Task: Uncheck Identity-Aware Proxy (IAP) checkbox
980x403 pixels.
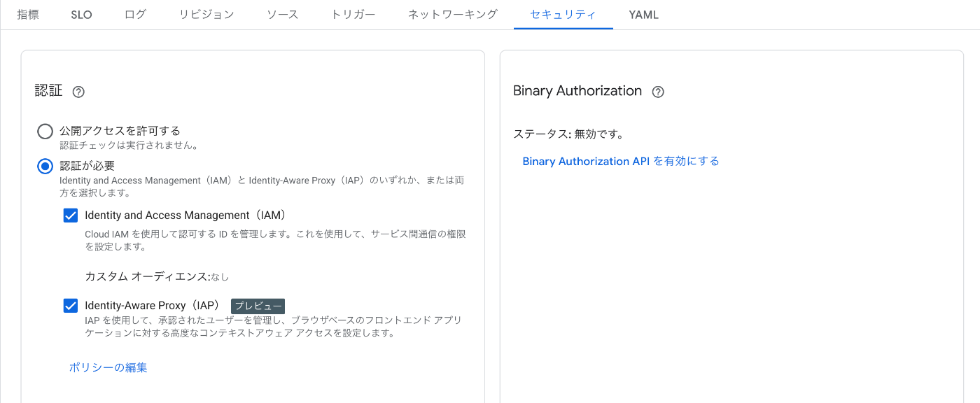Action: coord(71,306)
